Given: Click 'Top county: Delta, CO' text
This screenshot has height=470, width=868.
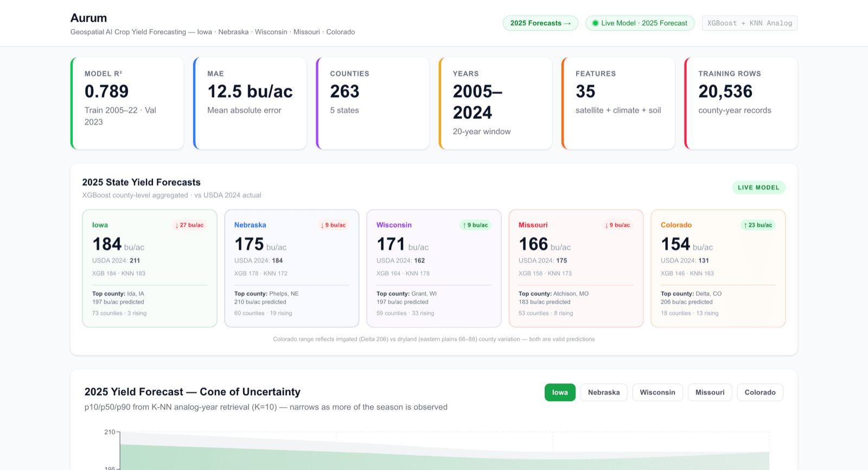Looking at the screenshot, I should tap(691, 294).
